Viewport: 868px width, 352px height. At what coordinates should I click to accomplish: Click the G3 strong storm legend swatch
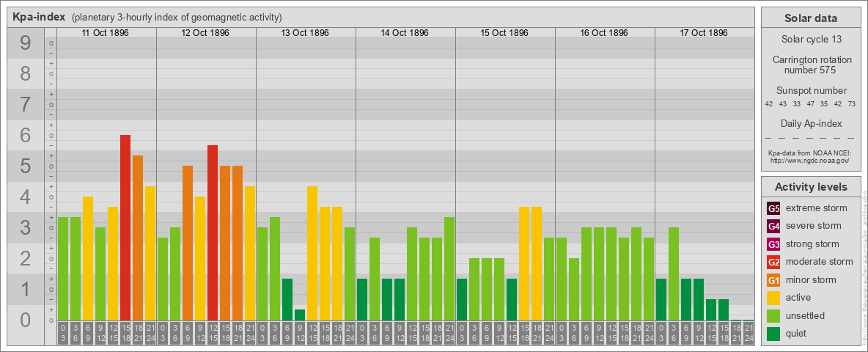pos(773,244)
